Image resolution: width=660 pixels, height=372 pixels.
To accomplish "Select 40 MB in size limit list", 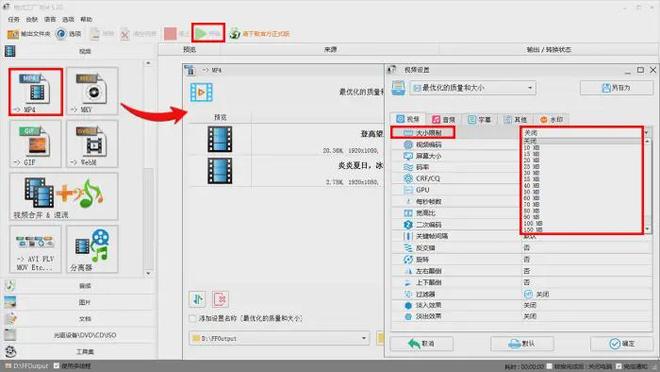I will click(x=532, y=186).
